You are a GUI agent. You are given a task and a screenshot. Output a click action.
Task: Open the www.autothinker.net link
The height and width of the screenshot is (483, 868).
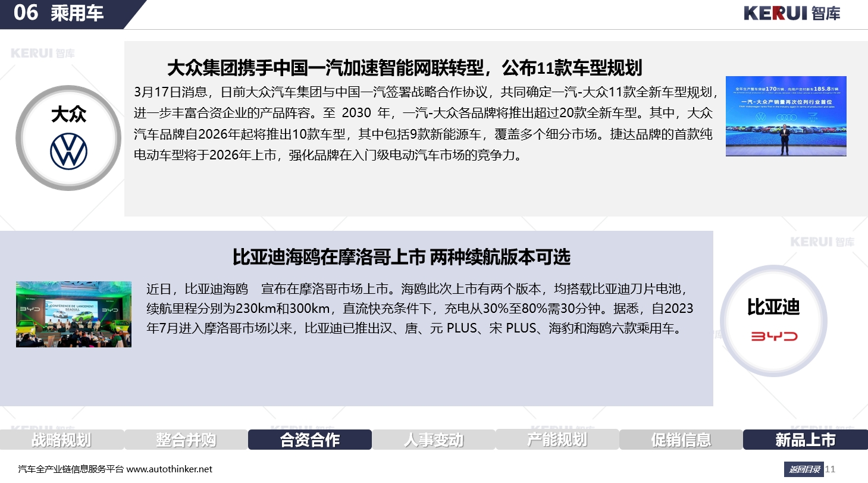tap(170, 469)
